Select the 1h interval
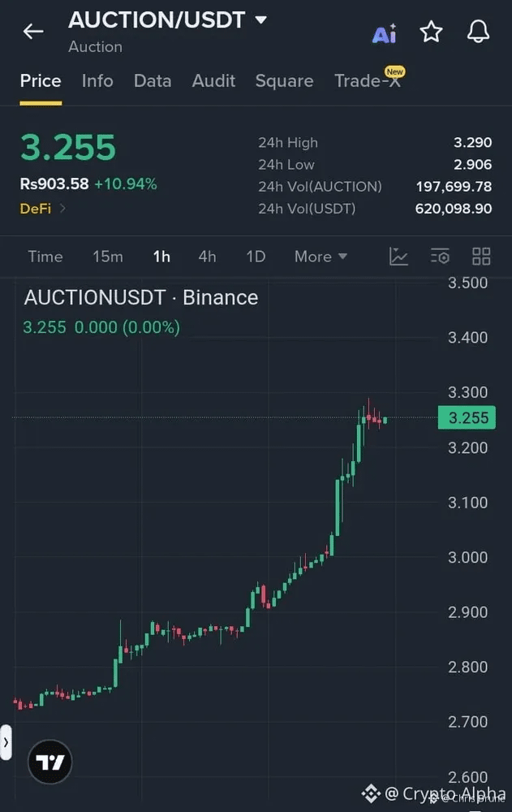Image resolution: width=512 pixels, height=812 pixels. pyautogui.click(x=161, y=257)
